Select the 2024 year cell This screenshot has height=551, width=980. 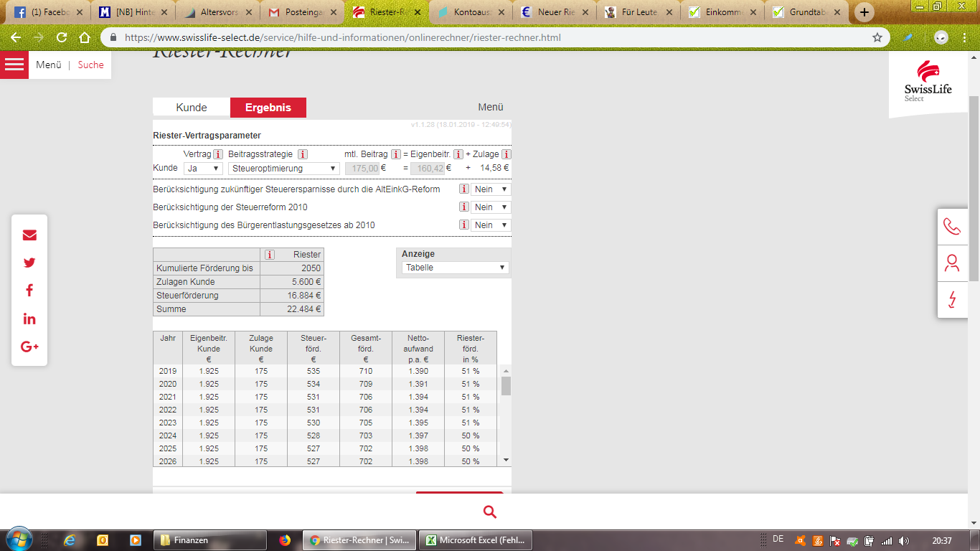pyautogui.click(x=168, y=435)
